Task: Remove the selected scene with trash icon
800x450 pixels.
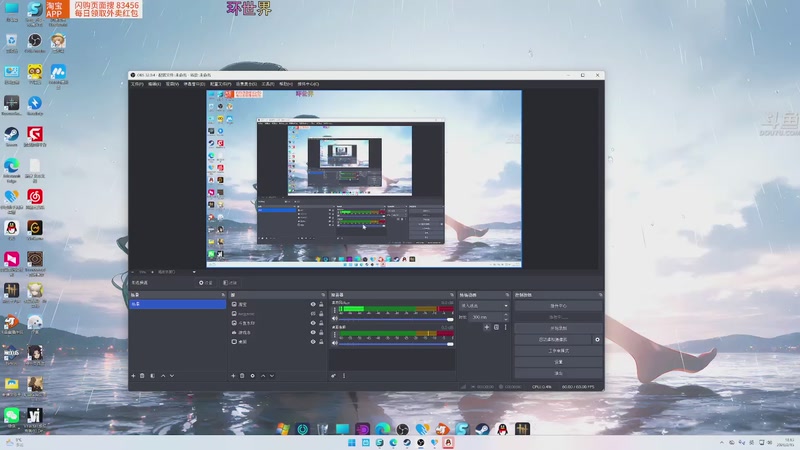Action: [x=142, y=376]
